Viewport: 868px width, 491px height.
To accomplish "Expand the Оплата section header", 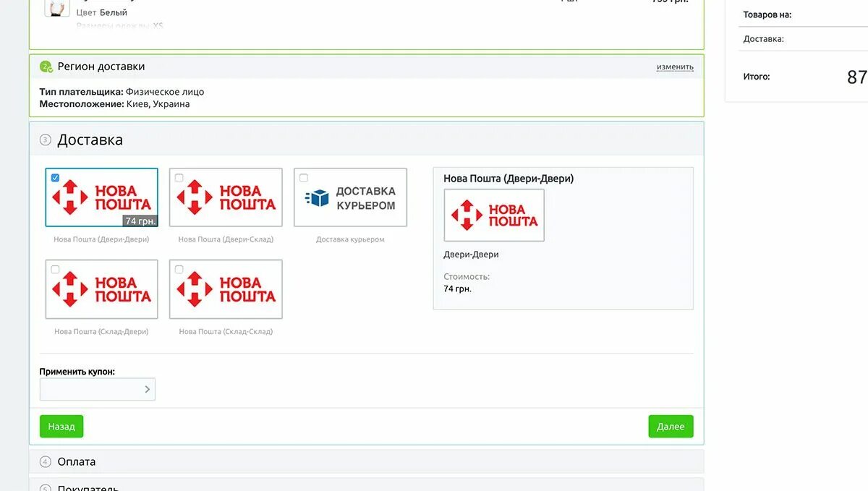I will 366,461.
